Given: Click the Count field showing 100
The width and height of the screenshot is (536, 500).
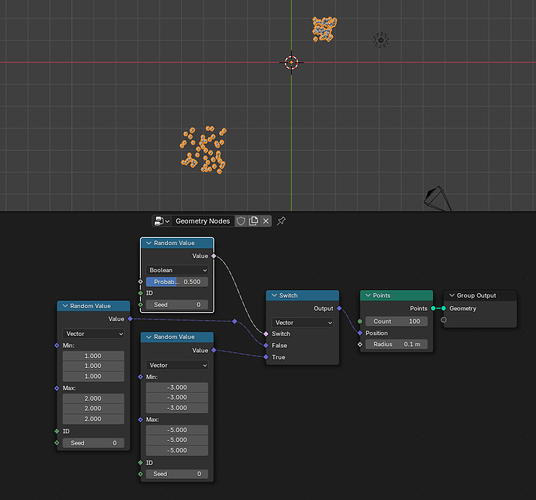Looking at the screenshot, I should pyautogui.click(x=397, y=321).
